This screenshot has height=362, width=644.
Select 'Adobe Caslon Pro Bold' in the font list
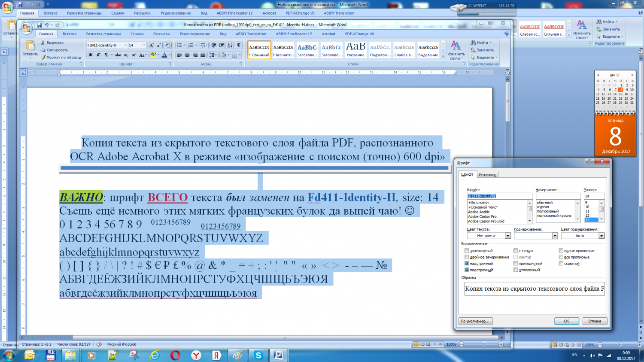[x=486, y=222]
